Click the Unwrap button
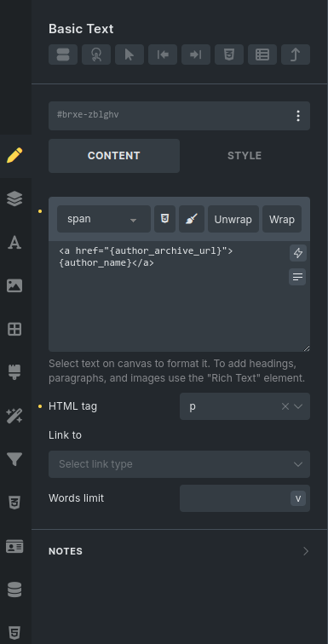328x644 pixels. pos(233,219)
